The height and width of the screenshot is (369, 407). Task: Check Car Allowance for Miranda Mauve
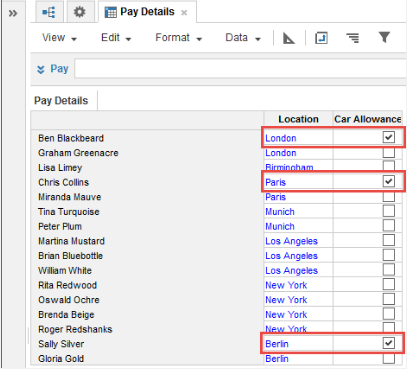tap(389, 197)
